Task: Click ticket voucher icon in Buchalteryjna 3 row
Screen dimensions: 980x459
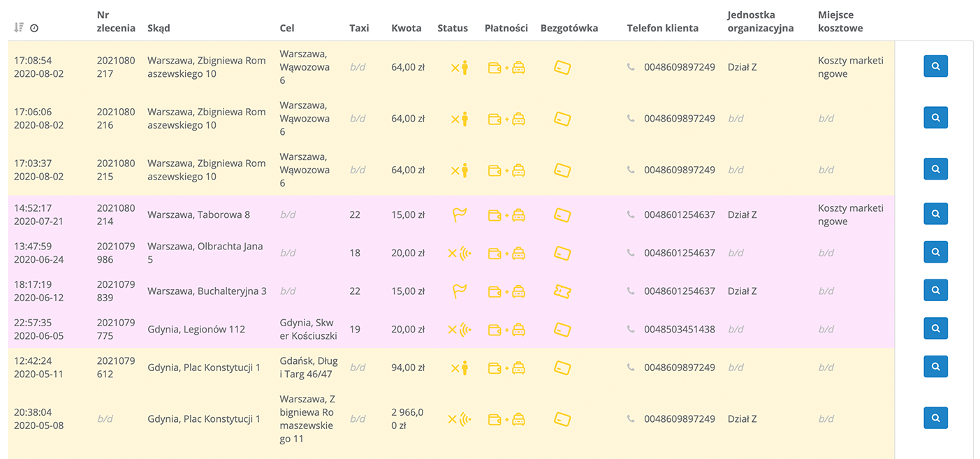Action: [562, 291]
